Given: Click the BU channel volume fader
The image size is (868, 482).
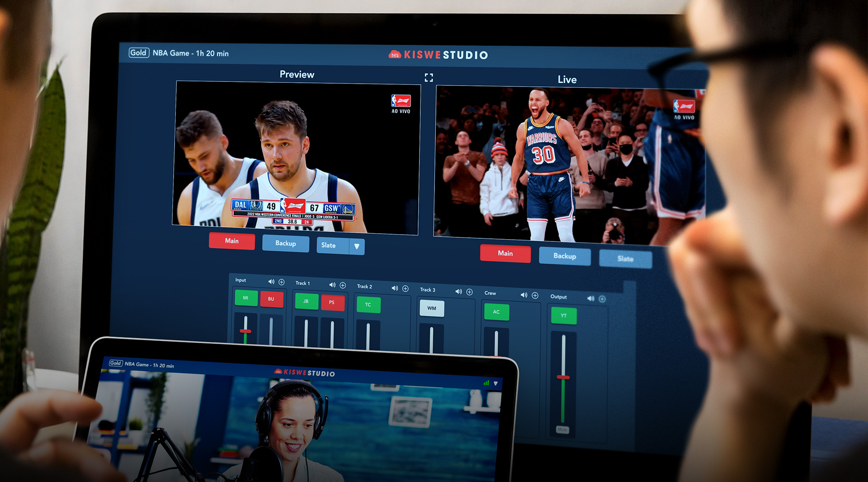Looking at the screenshot, I should pyautogui.click(x=271, y=331).
